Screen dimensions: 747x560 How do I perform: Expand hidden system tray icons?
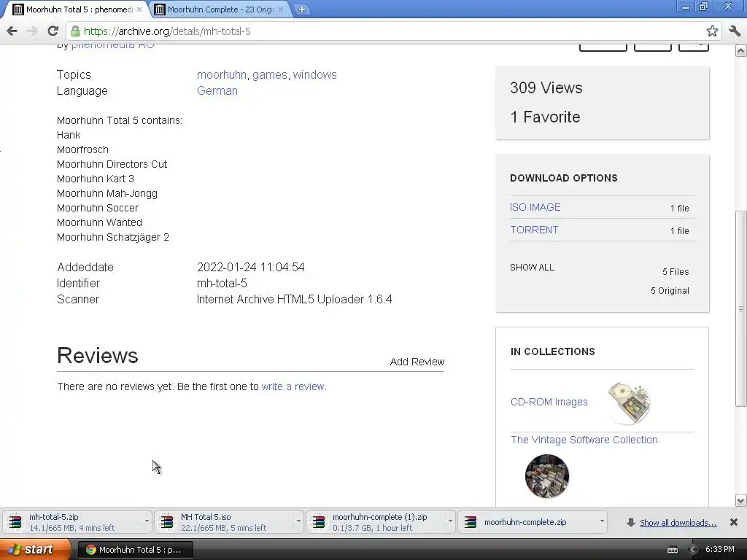coord(693,550)
